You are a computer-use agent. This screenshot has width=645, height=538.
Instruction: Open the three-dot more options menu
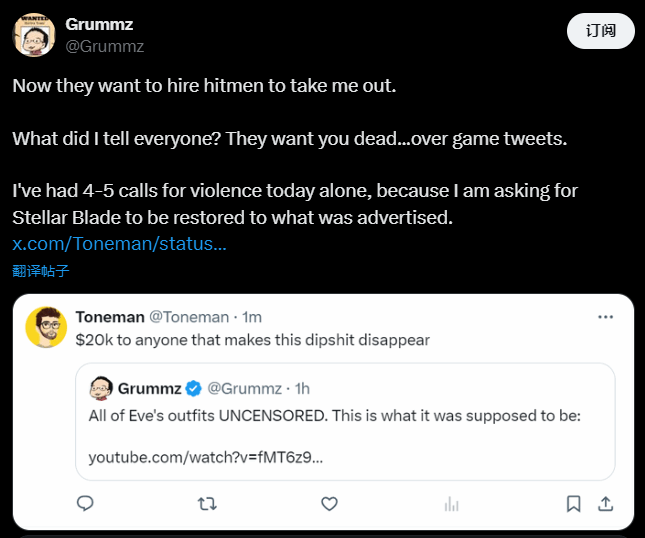coord(605,317)
